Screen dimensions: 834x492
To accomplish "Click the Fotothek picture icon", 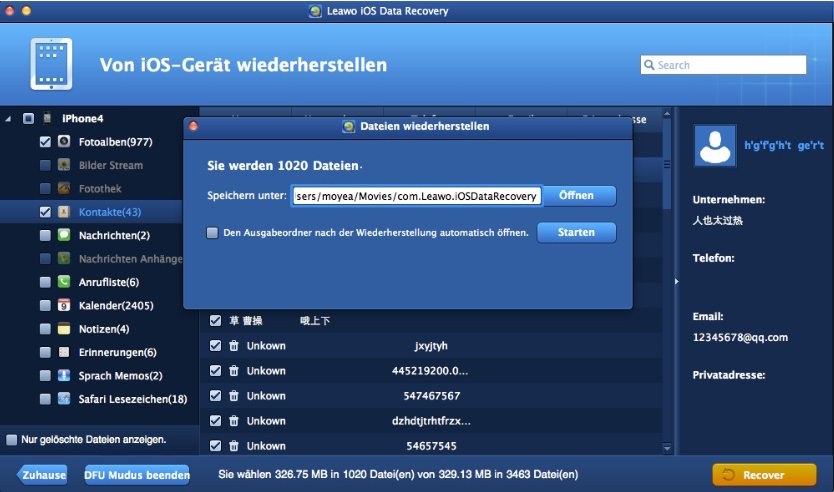I will 64,188.
